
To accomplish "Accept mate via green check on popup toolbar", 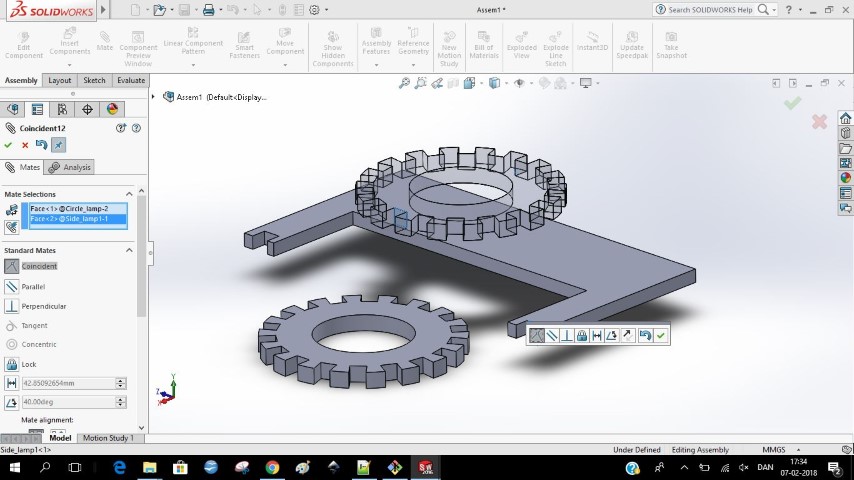I will [x=661, y=336].
